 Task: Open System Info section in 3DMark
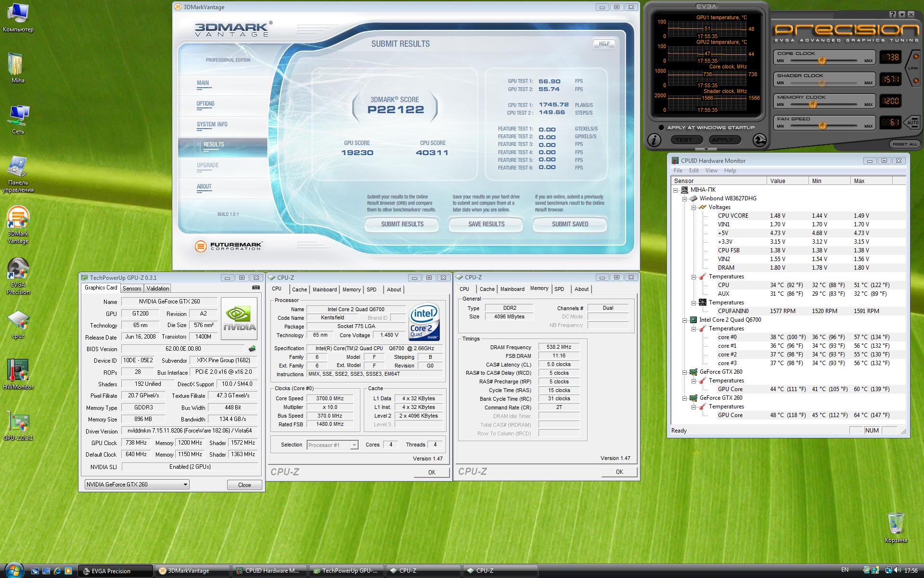click(x=212, y=125)
